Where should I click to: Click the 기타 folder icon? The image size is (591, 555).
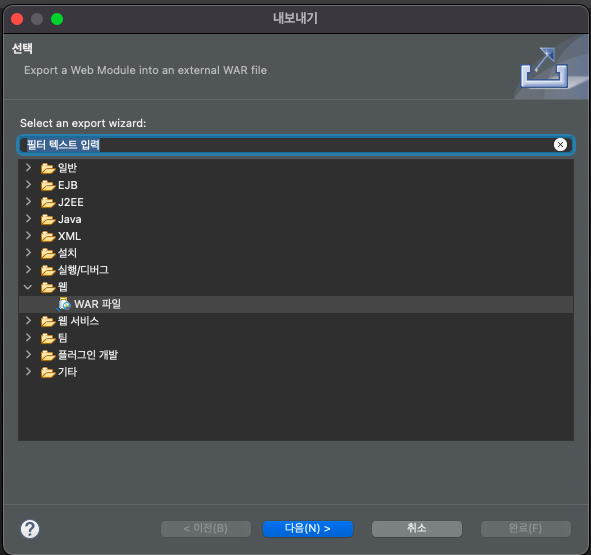(48, 372)
